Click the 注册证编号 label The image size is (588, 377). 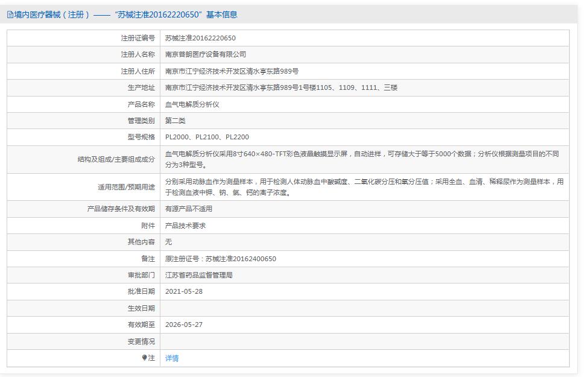(x=138, y=38)
